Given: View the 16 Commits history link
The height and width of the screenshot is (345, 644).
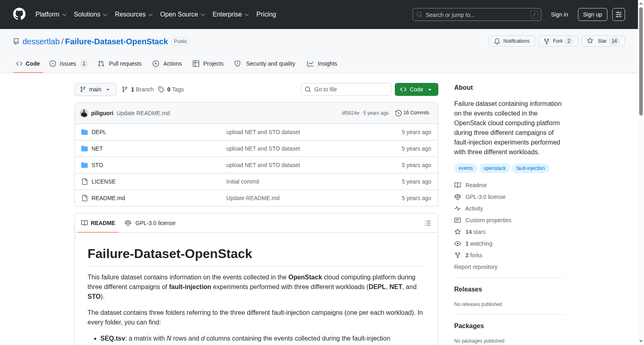Looking at the screenshot, I should [x=412, y=113].
